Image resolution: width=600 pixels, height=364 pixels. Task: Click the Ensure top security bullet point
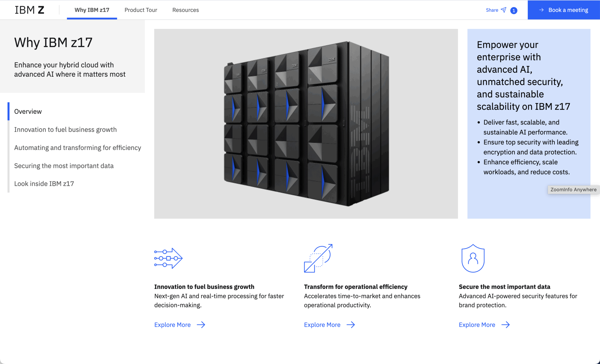[x=531, y=147]
